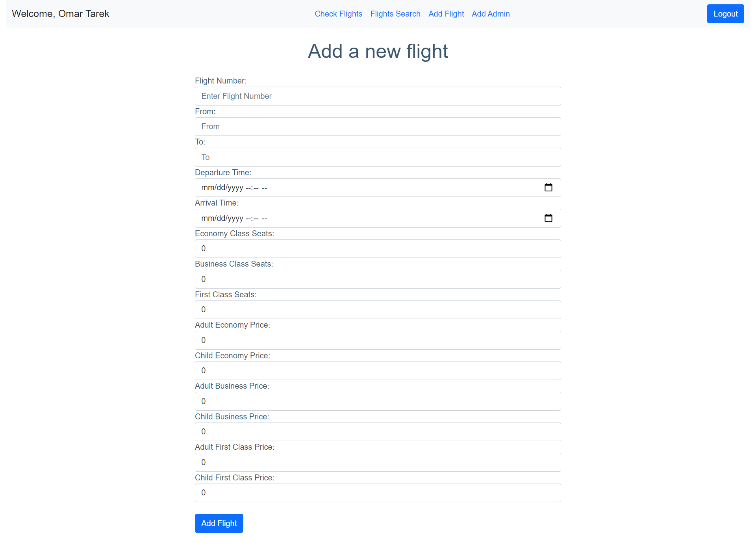Click the Add Flight submit button
This screenshot has height=556, width=756.
[x=220, y=523]
